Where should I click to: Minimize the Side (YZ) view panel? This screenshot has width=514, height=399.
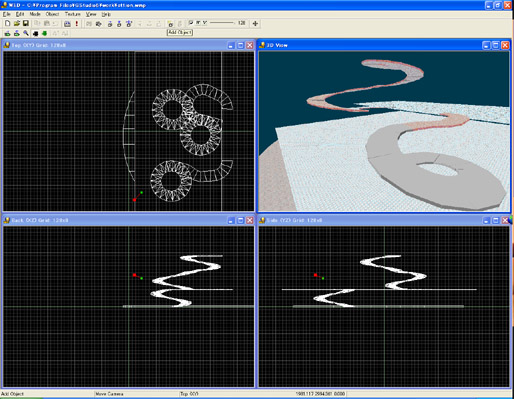pos(486,221)
